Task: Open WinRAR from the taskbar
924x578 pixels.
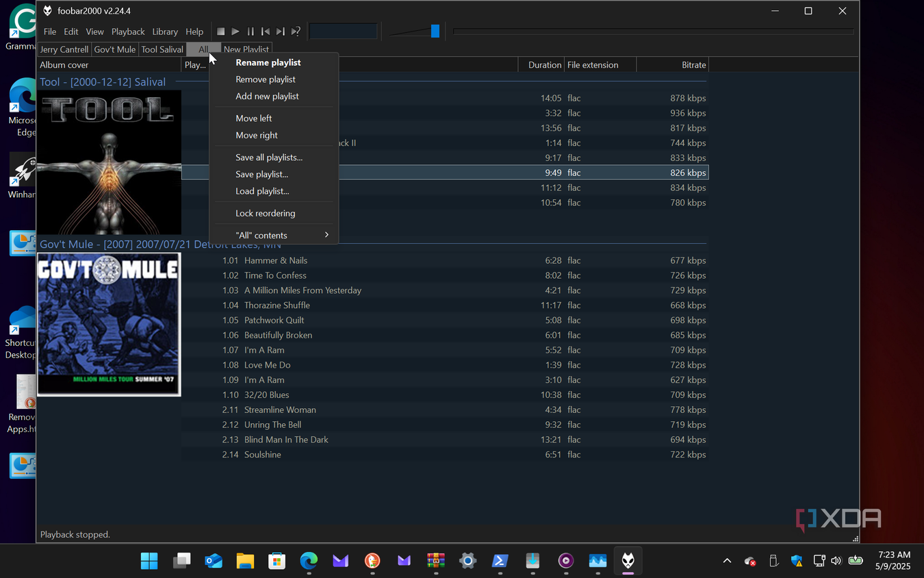Action: click(436, 561)
